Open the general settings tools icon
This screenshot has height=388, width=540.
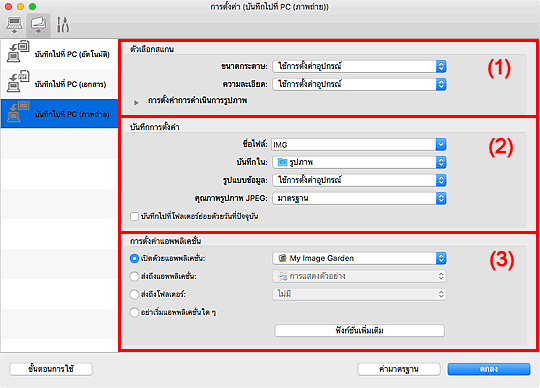(x=63, y=25)
